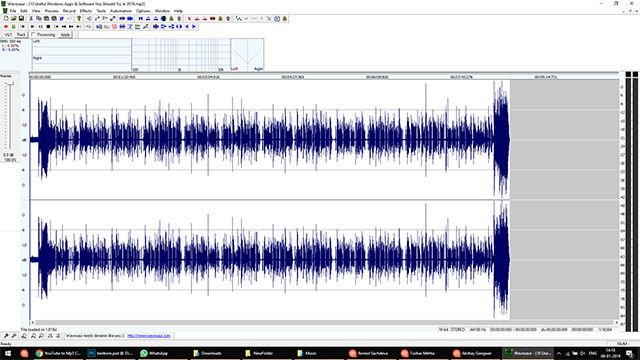Go to start with skip-to-beginning button
The width and height of the screenshot is (640, 360).
tap(56, 27)
